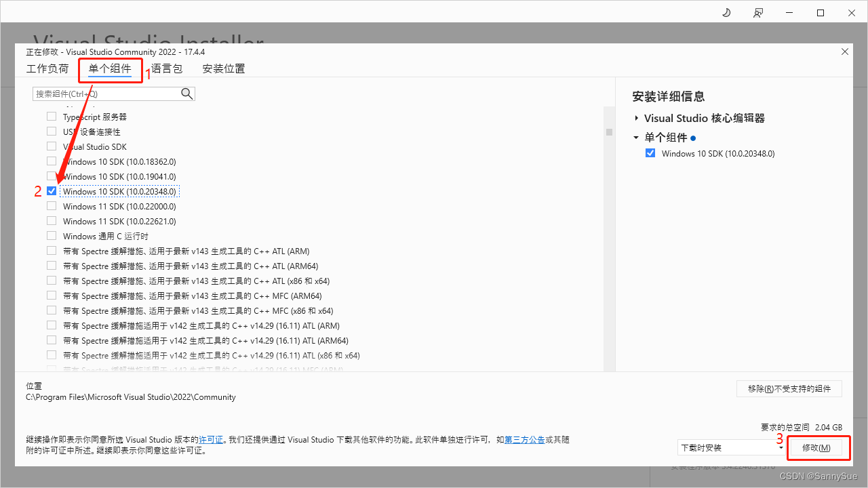Open the feedback icon in title bar
868x488 pixels.
pyautogui.click(x=758, y=12)
